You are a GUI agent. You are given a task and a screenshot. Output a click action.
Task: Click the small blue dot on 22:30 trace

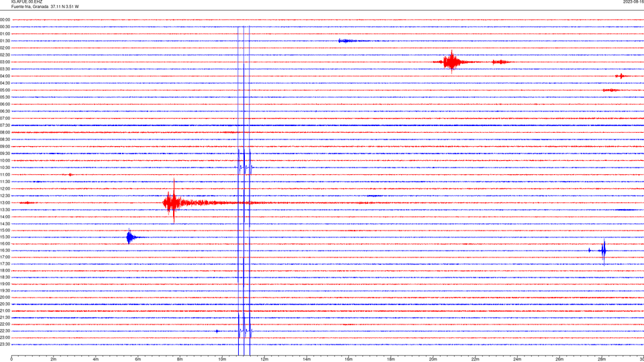pos(217,331)
